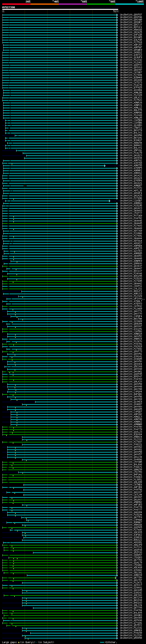Select hit label UniRef100_P92919
This screenshot has height=644, width=146.
pyautogui.click(x=131, y=347)
